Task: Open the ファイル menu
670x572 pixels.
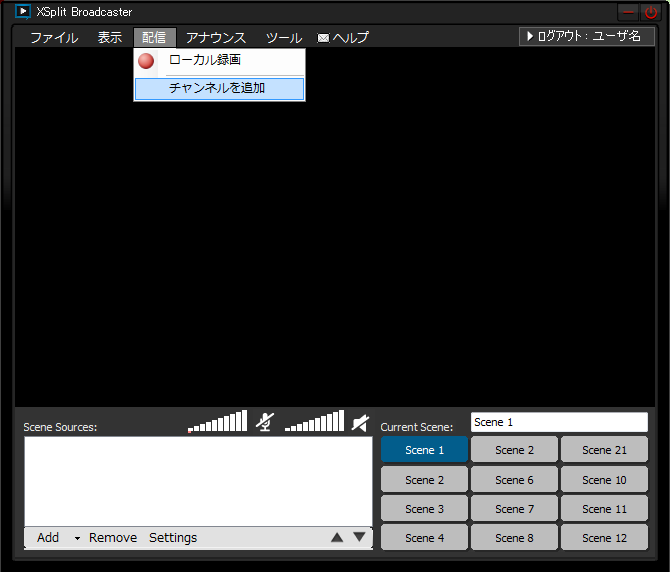Action: click(54, 38)
